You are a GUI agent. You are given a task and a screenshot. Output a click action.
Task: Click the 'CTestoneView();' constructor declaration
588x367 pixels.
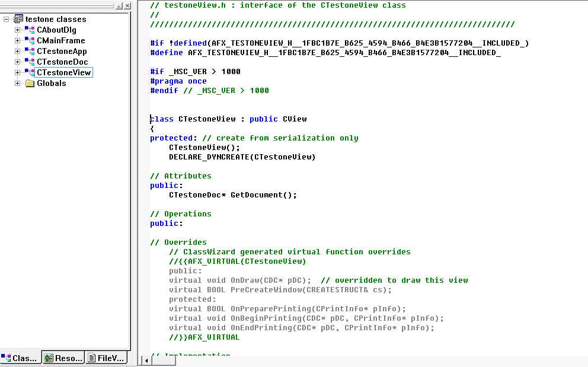pyautogui.click(x=204, y=148)
